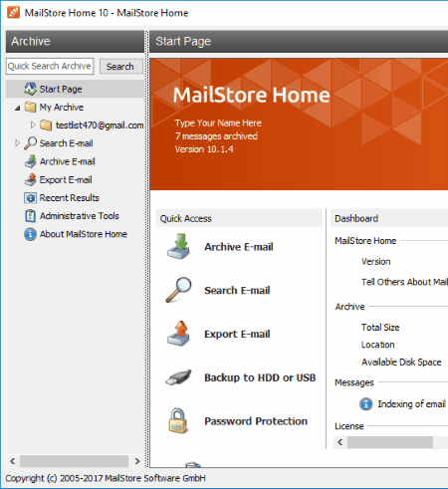The height and width of the screenshot is (489, 448).
Task: Click the sidebar horizontal scrollbar right arrow
Action: pos(137,461)
